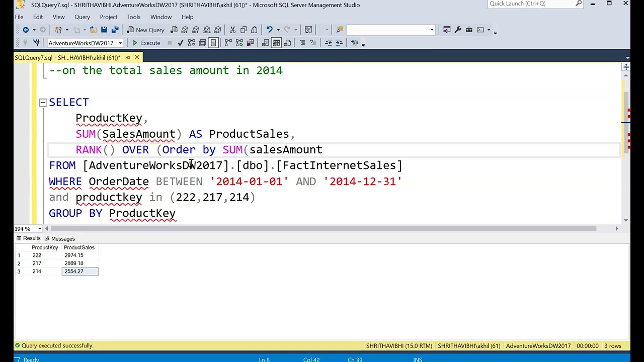Click the DAX query icon
Viewport: 644px width, 362px height.
click(x=217, y=30)
